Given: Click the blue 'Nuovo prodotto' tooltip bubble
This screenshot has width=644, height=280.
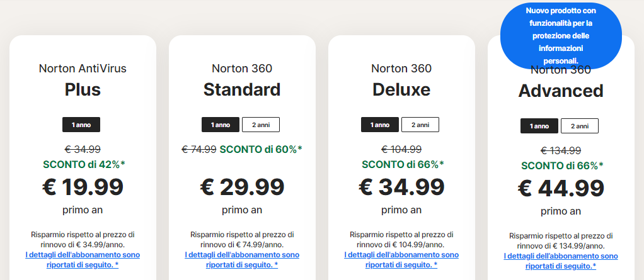Looking at the screenshot, I should coord(561,35).
